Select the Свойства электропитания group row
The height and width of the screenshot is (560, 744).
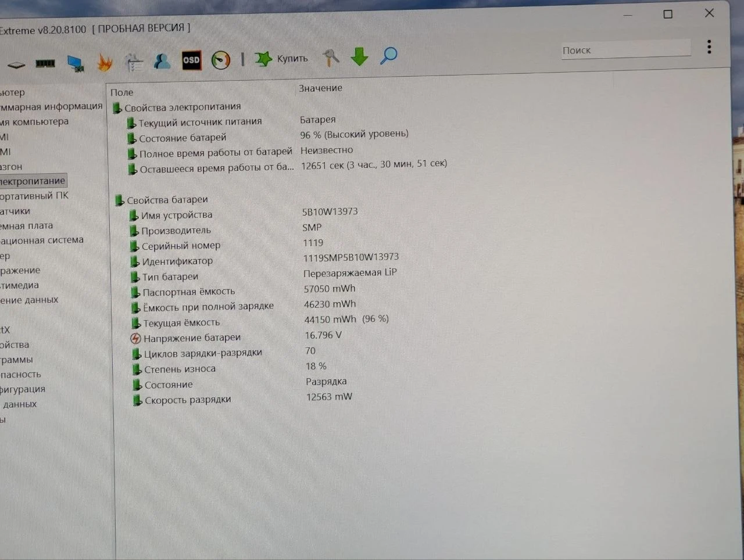click(177, 107)
